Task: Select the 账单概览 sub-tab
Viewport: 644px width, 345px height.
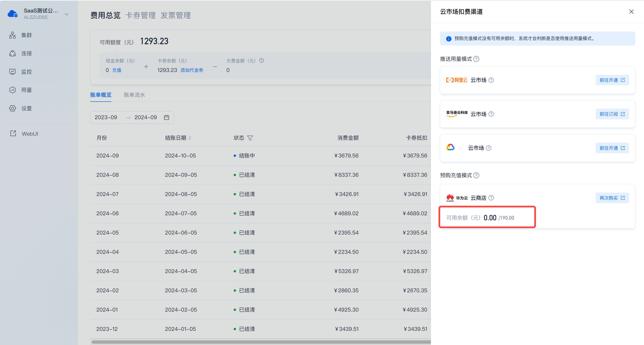Action: coord(101,95)
